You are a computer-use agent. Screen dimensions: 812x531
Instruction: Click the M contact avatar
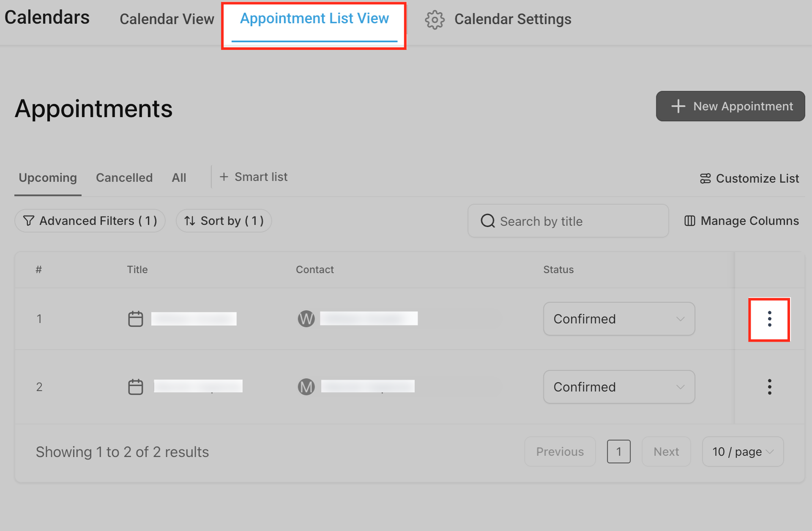pyautogui.click(x=306, y=387)
